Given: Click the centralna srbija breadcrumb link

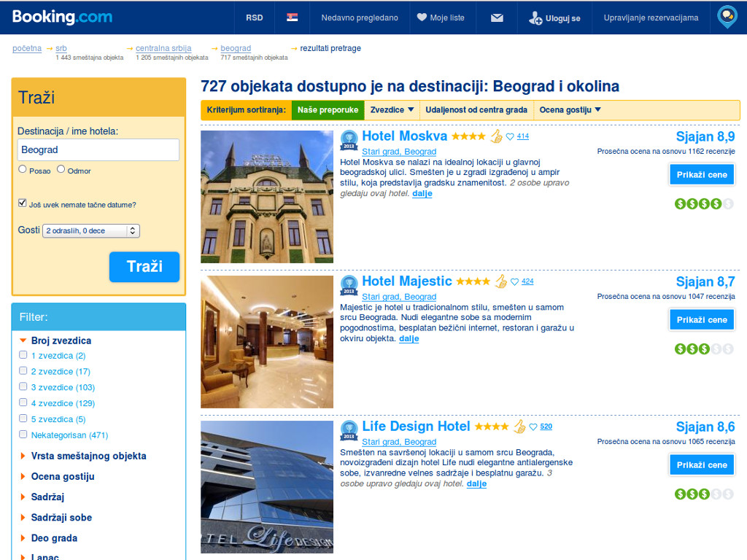Looking at the screenshot, I should [x=163, y=48].
